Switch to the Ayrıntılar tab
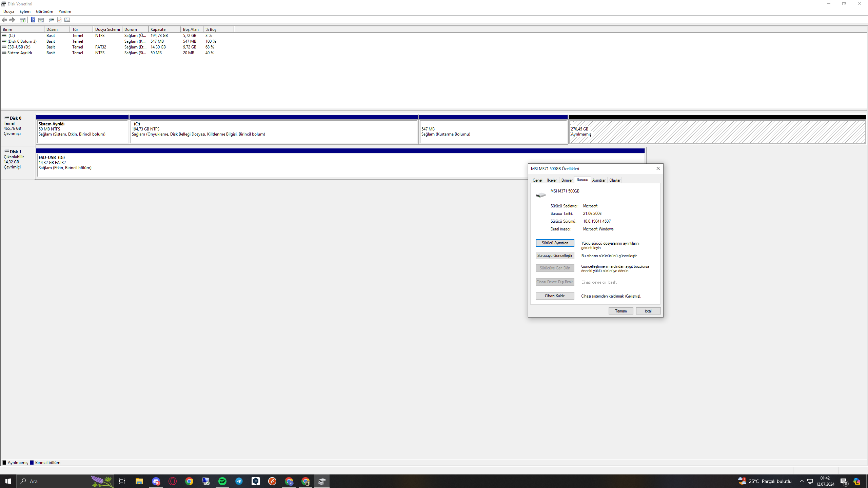This screenshot has height=488, width=868. point(598,180)
